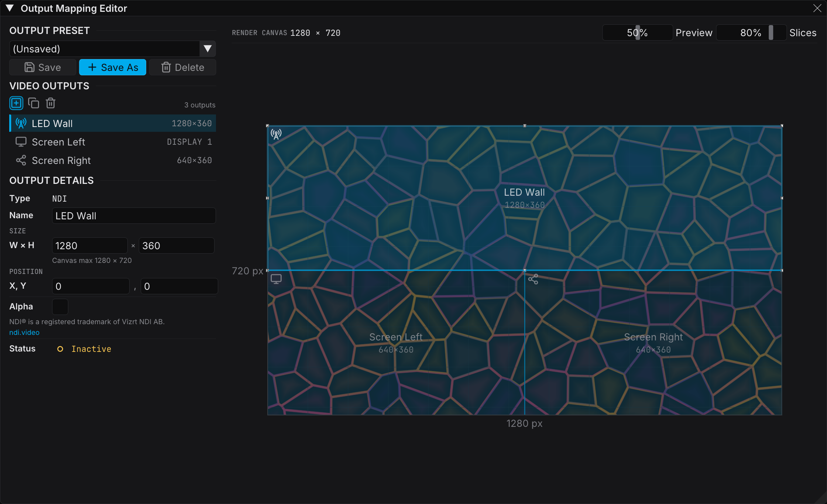Image resolution: width=827 pixels, height=504 pixels.
Task: Select Screen Left output row
Action: pos(113,142)
